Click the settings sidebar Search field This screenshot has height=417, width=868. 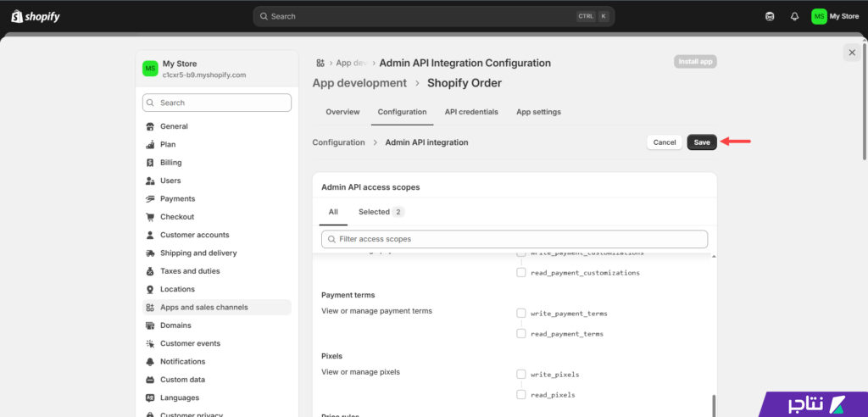[216, 103]
